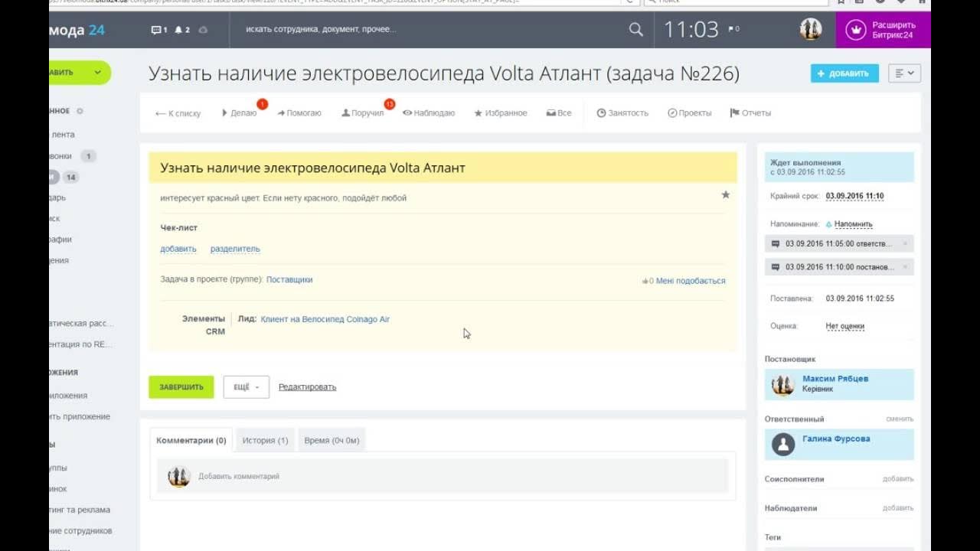Click the deadline date 03.09.2016 11:10
Screen dimensions: 980x551
(x=854, y=196)
